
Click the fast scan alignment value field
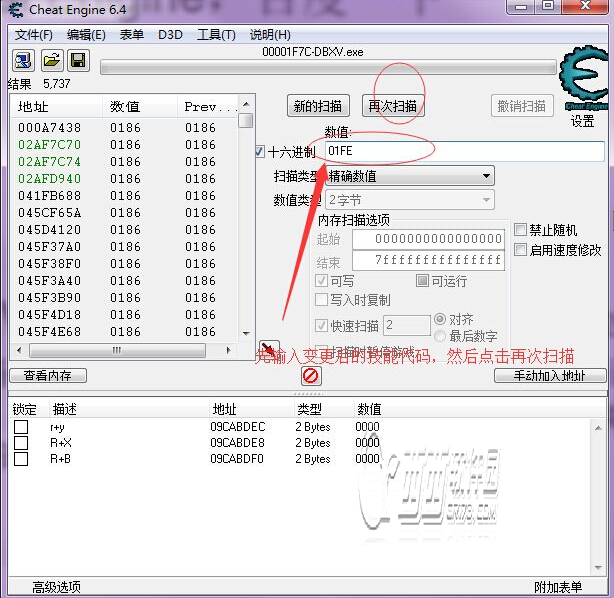tap(406, 325)
